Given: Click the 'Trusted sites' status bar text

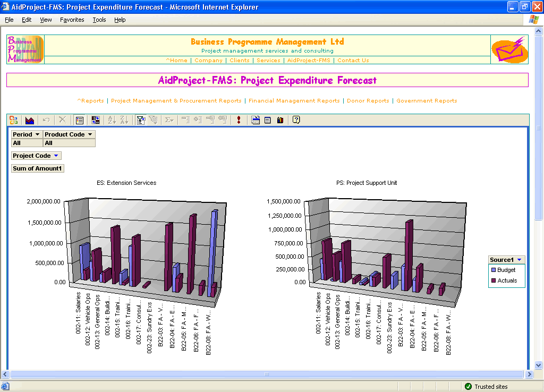Looking at the screenshot, I should 491,387.
